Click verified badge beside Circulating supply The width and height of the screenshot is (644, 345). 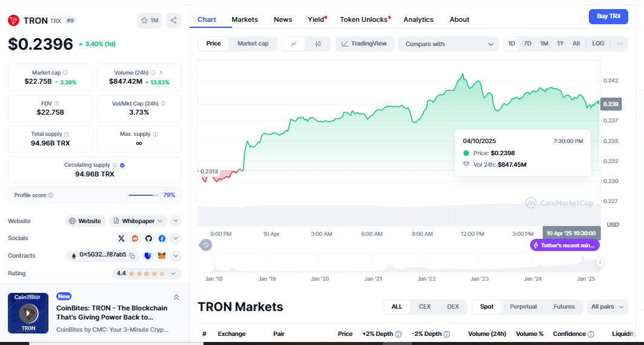tap(122, 166)
